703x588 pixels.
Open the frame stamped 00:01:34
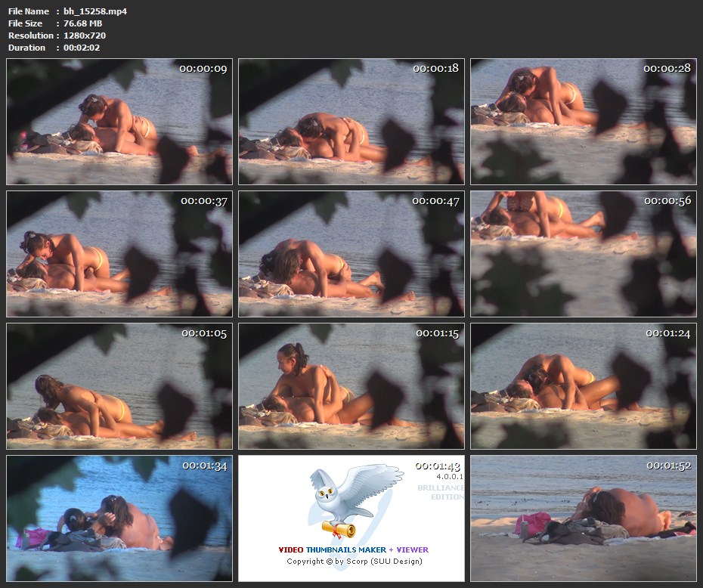(x=119, y=518)
